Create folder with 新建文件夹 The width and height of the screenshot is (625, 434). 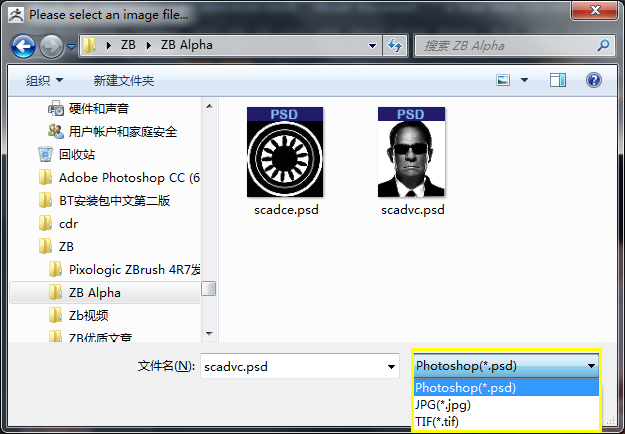(x=124, y=81)
